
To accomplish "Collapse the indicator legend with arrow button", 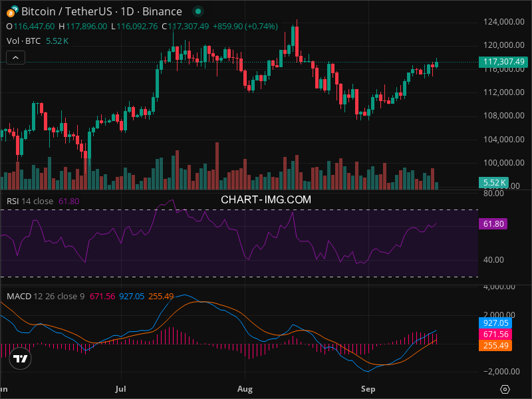I will [15, 58].
